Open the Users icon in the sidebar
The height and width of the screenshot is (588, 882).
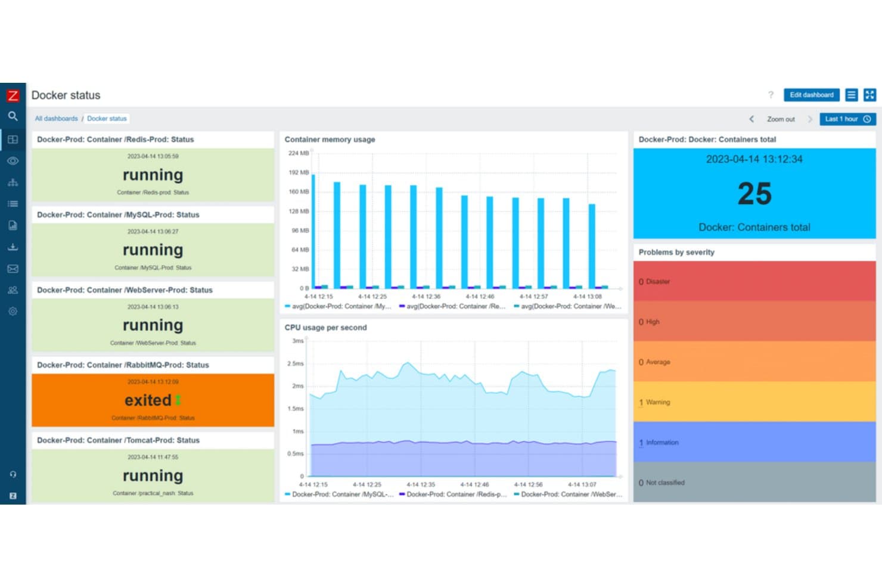click(x=13, y=290)
